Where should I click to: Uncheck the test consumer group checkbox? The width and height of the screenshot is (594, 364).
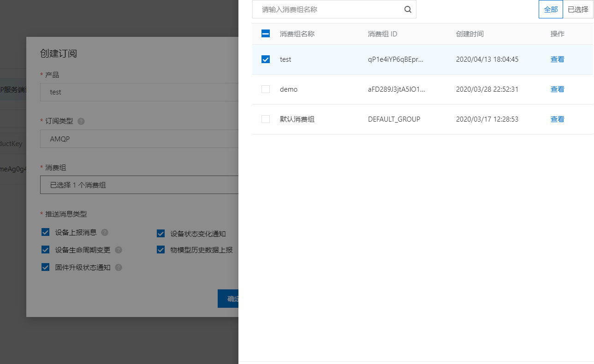[x=266, y=59]
